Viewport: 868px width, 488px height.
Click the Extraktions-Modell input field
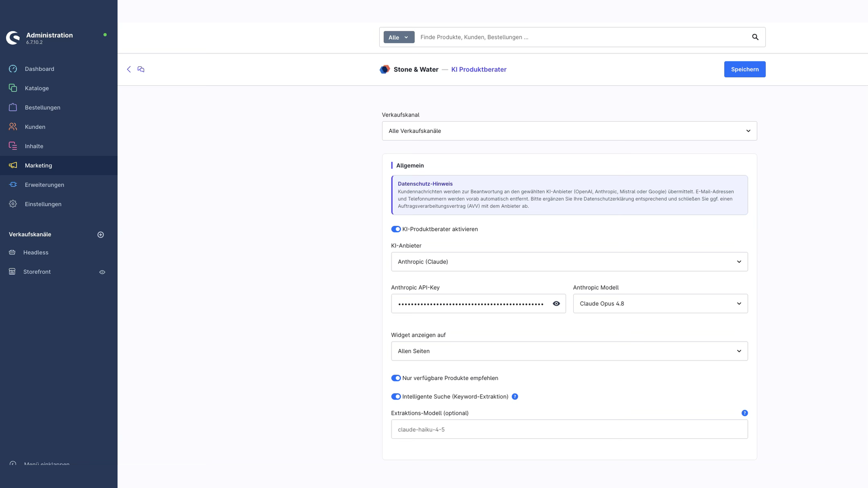pyautogui.click(x=569, y=429)
